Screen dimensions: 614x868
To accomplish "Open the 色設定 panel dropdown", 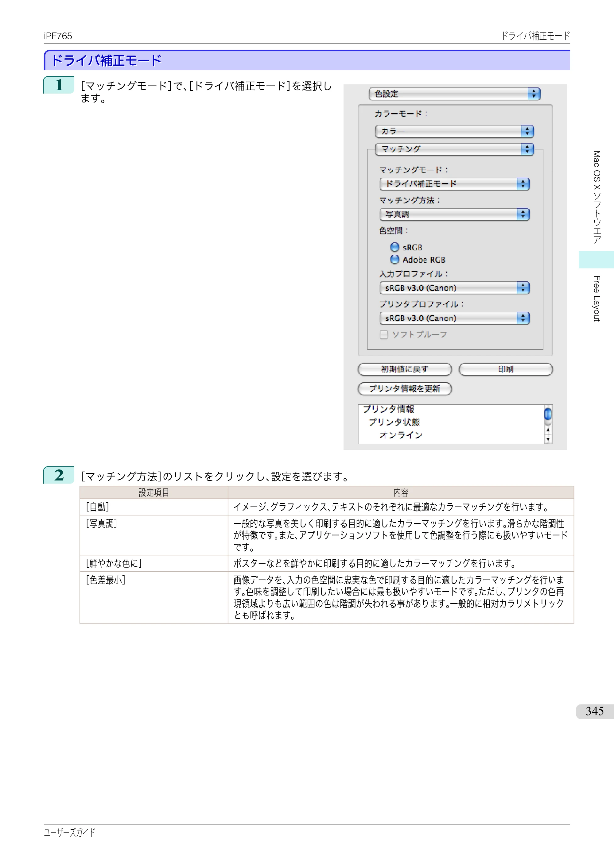I will pos(454,94).
